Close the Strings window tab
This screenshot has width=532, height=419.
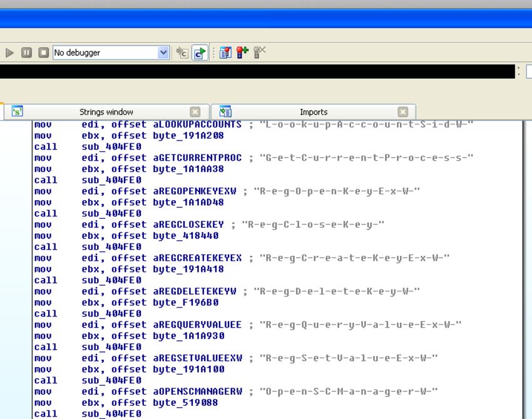click(x=195, y=112)
